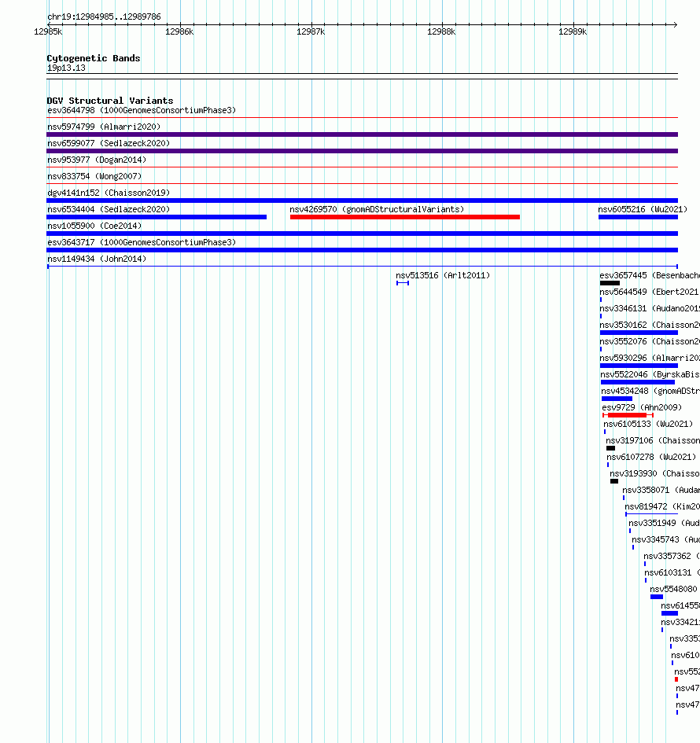Click the small blue segment under nsv513516
700x743 pixels.
pyautogui.click(x=403, y=283)
